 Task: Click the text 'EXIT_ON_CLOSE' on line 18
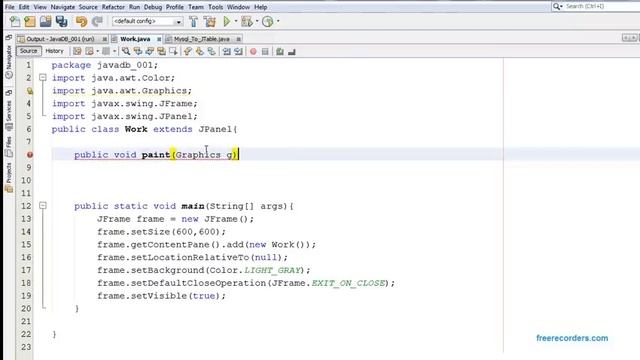click(x=349, y=283)
